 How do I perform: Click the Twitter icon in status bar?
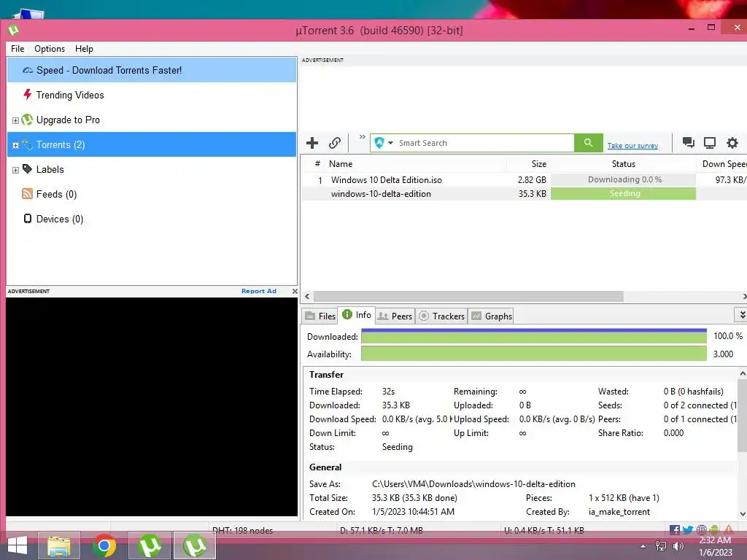tap(687, 529)
